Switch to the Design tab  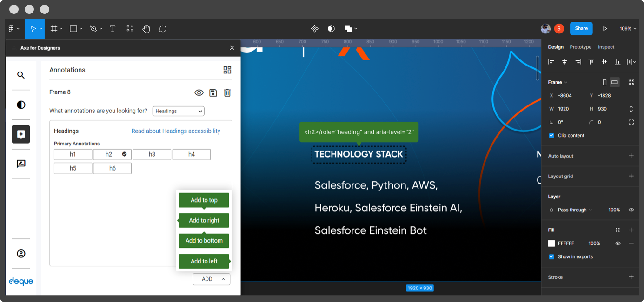point(556,47)
